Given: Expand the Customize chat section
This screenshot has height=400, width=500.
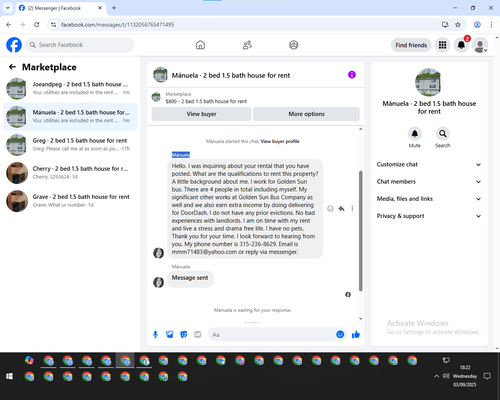Looking at the screenshot, I should click(429, 164).
